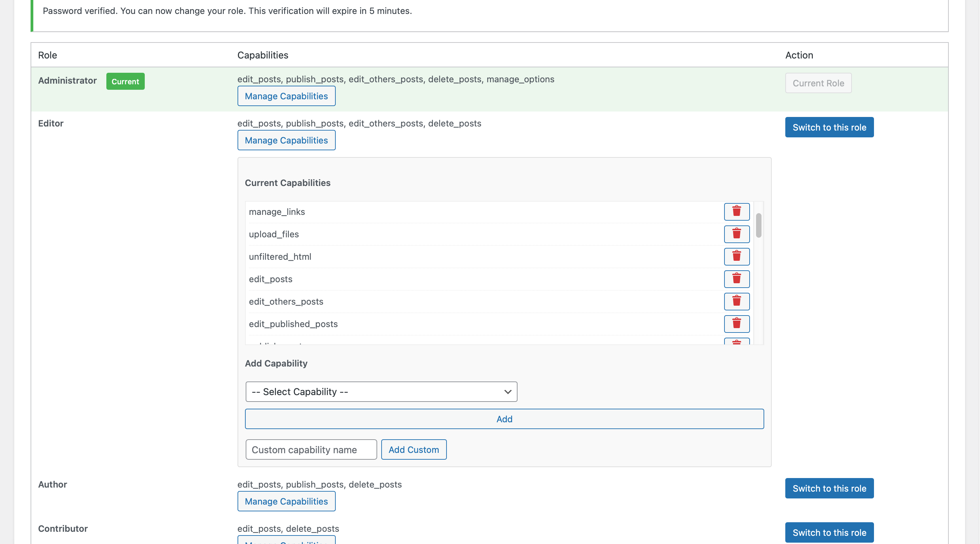
Task: Switch to the Contributor role
Action: point(829,532)
